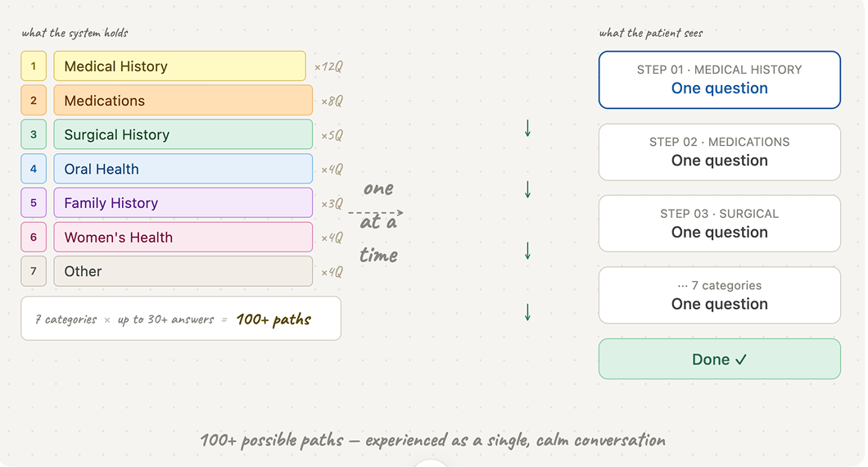Click the ×4Q count next to Other
This screenshot has height=467, width=868.
point(332,272)
